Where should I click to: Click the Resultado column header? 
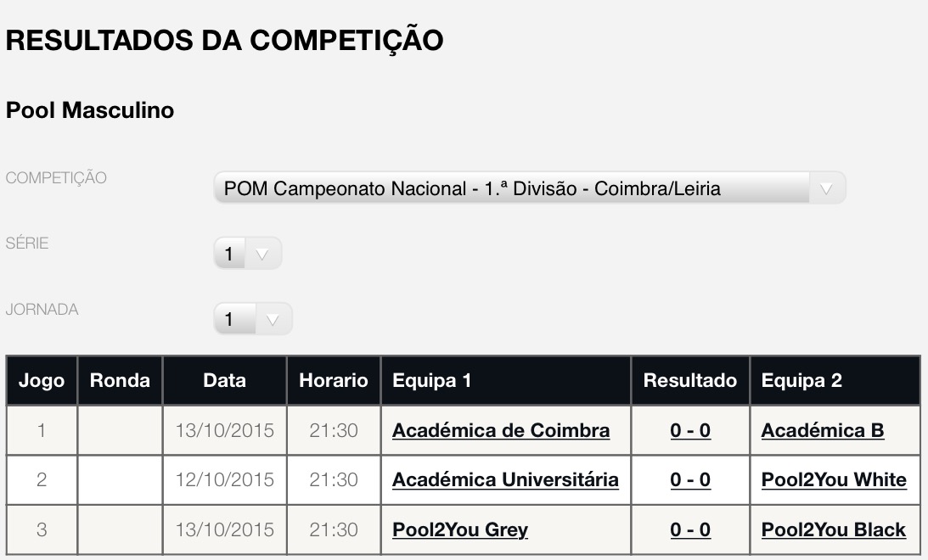tap(690, 380)
